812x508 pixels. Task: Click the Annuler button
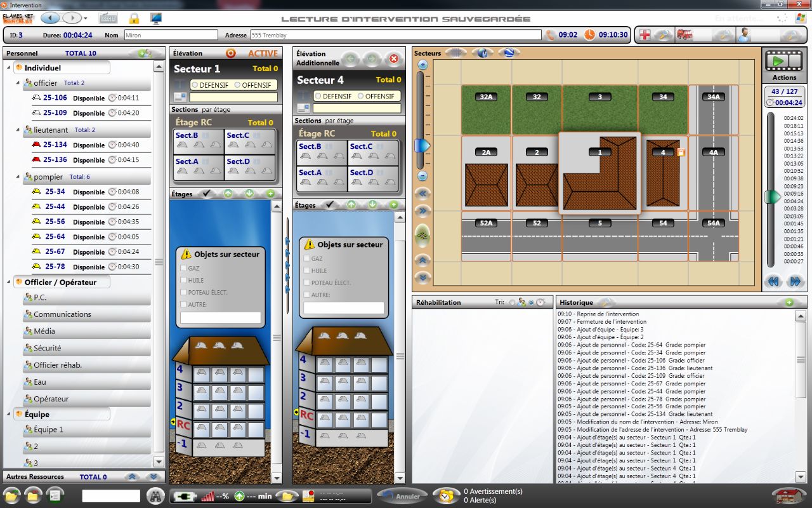[x=402, y=496]
